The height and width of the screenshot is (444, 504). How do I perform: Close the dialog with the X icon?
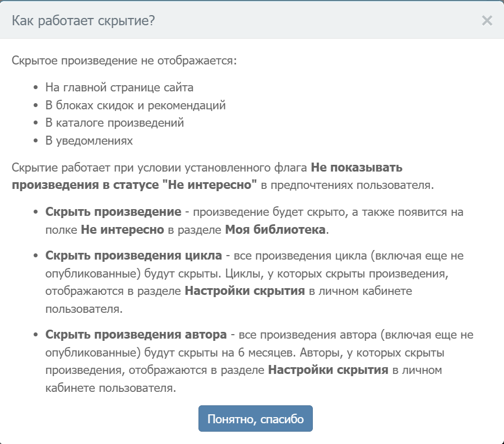pyautogui.click(x=487, y=21)
